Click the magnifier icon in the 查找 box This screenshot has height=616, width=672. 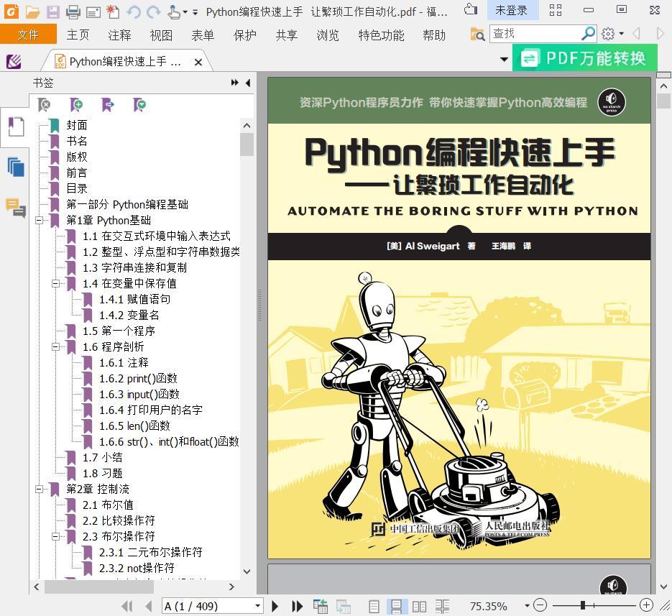pyautogui.click(x=588, y=34)
